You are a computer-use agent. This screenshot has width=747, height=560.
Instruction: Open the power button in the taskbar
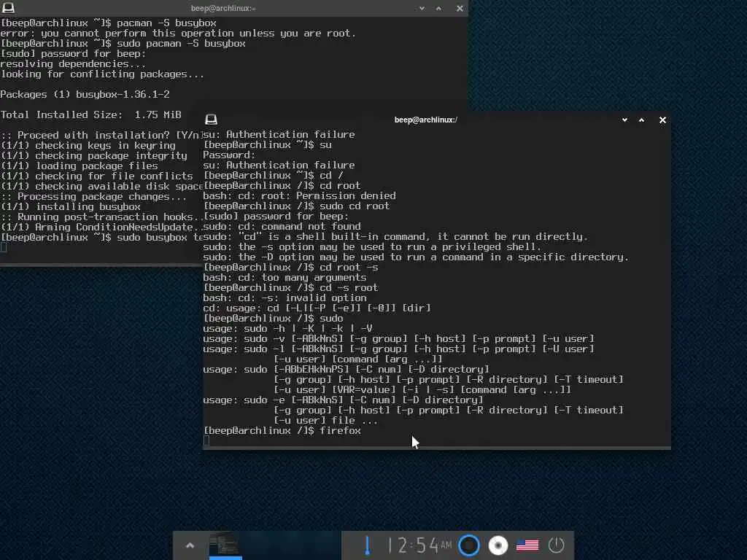(556, 545)
